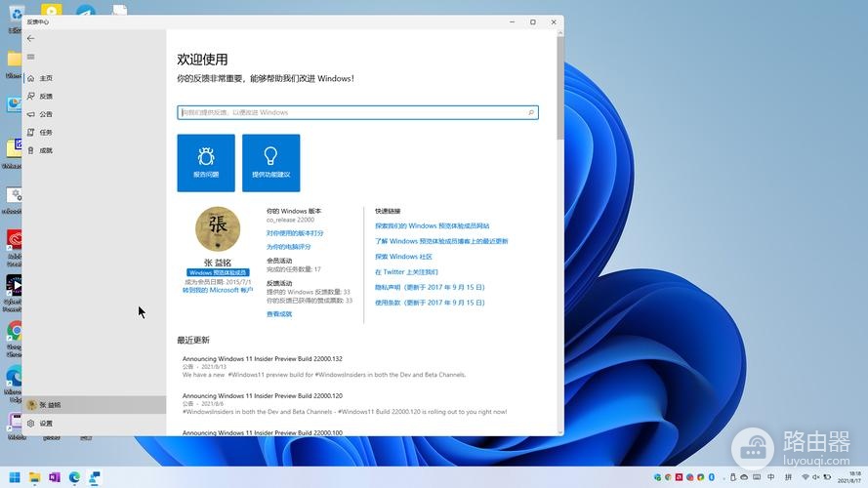Open 在 Twitter 上关注我们 link
The height and width of the screenshot is (488, 868).
[406, 272]
